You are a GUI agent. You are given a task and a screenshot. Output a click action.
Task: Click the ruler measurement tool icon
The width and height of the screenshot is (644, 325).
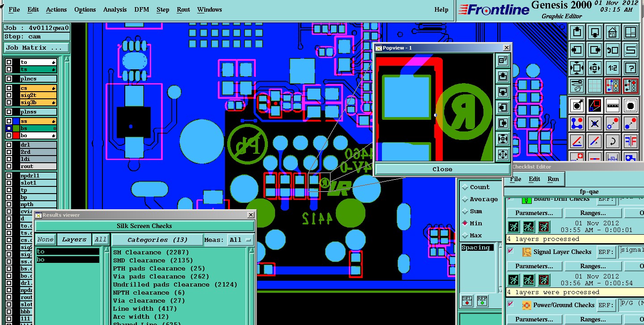click(612, 106)
